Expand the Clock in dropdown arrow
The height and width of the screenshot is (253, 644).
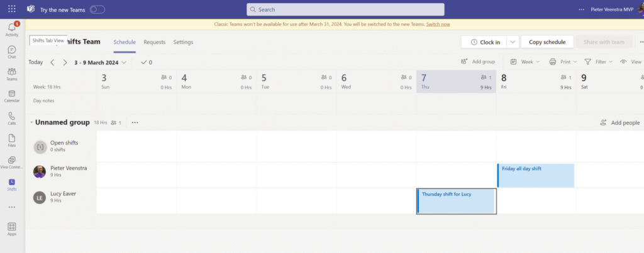513,42
